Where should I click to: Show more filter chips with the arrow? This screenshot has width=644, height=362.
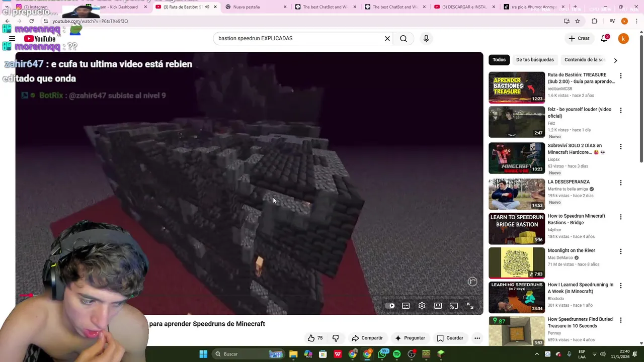point(615,60)
